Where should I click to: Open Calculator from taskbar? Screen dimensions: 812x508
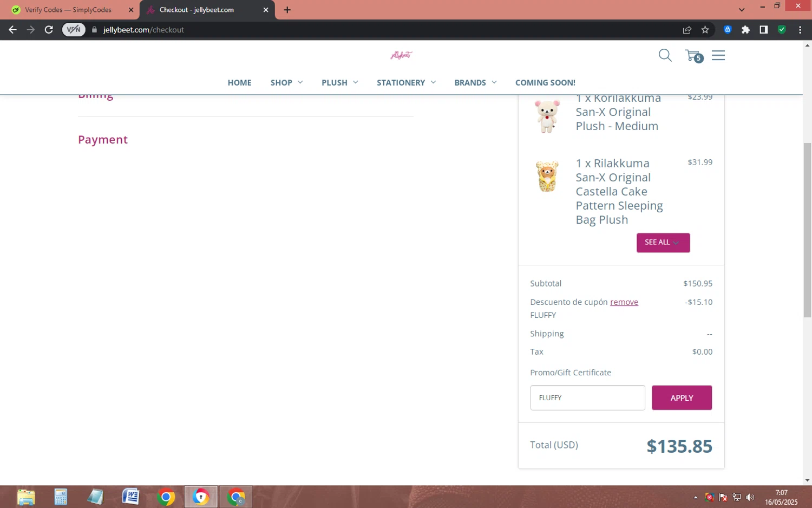point(61,497)
